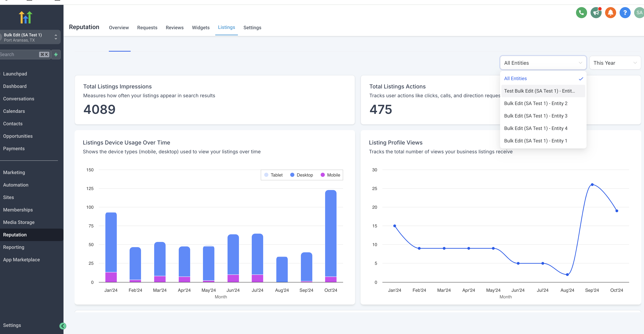Collapse the All Entities dropdown
Viewport: 644px width, 334px height.
pyautogui.click(x=543, y=63)
